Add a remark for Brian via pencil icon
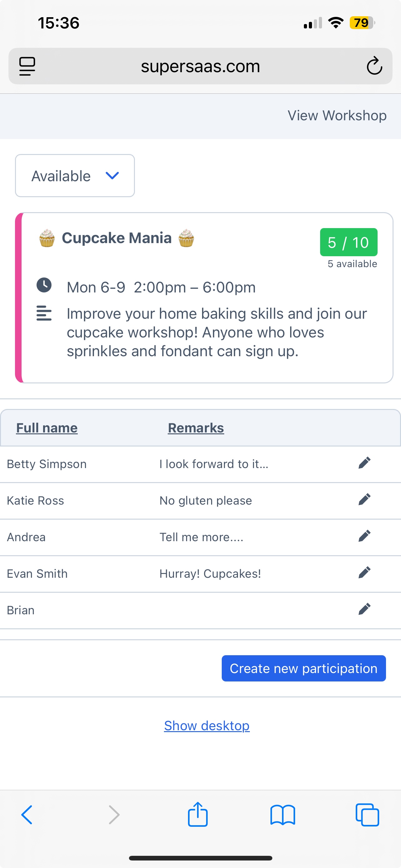This screenshot has height=868, width=401. tap(365, 609)
